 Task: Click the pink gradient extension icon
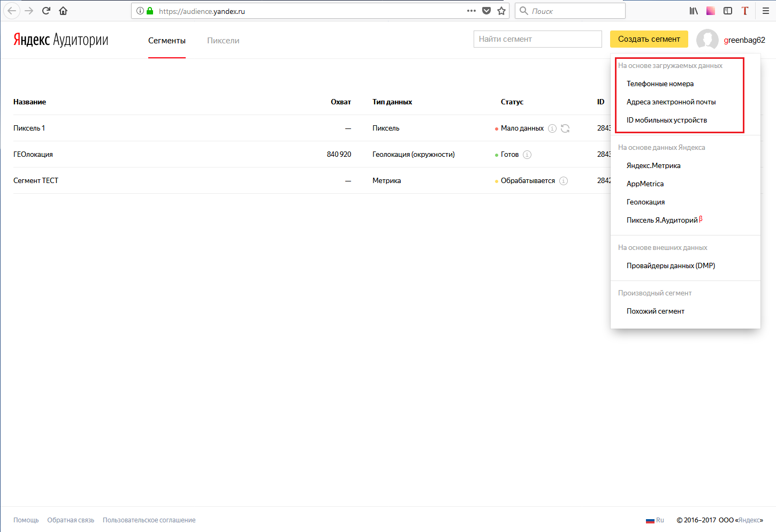(x=711, y=11)
